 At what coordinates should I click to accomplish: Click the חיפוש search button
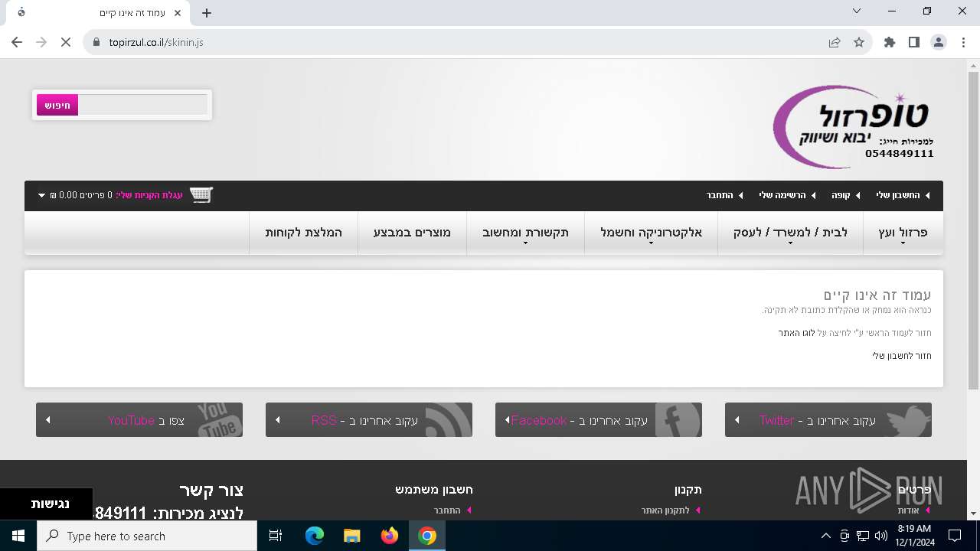click(x=57, y=106)
